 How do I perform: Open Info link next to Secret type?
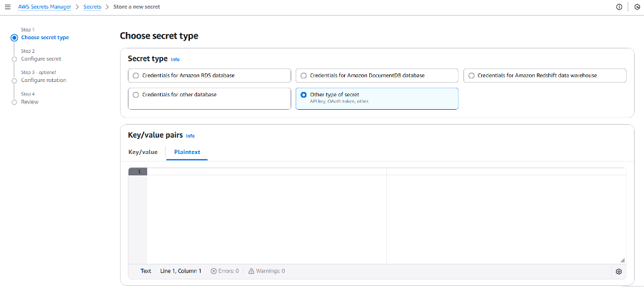tap(175, 59)
